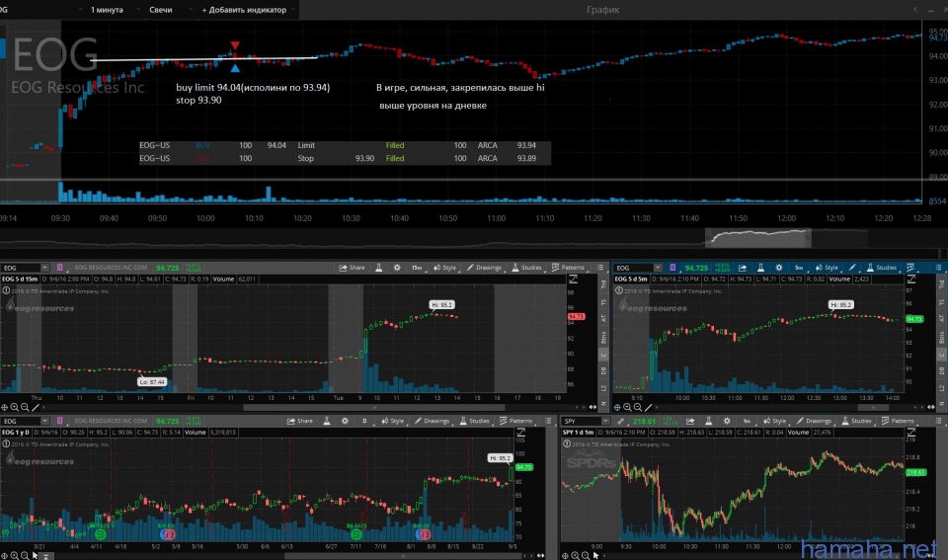The image size is (948, 560).
Task: Open list menu icon in 15m chart toolbar
Action: [x=600, y=268]
